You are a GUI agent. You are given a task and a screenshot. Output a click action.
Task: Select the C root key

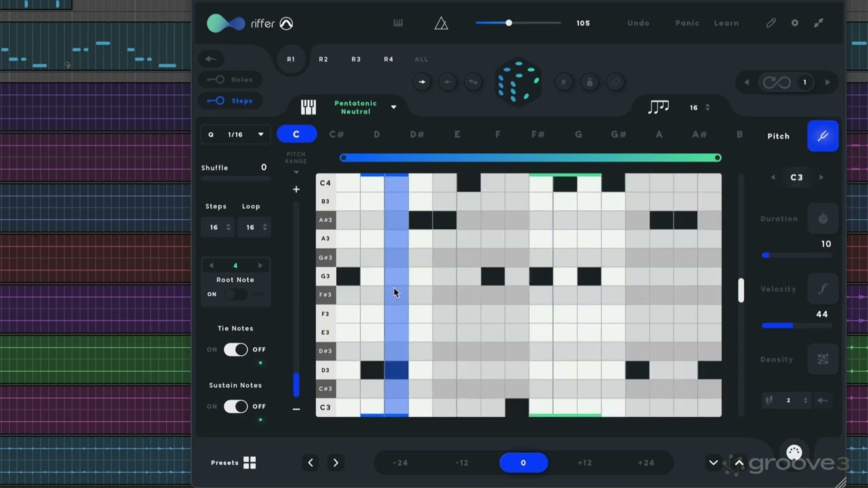click(296, 134)
